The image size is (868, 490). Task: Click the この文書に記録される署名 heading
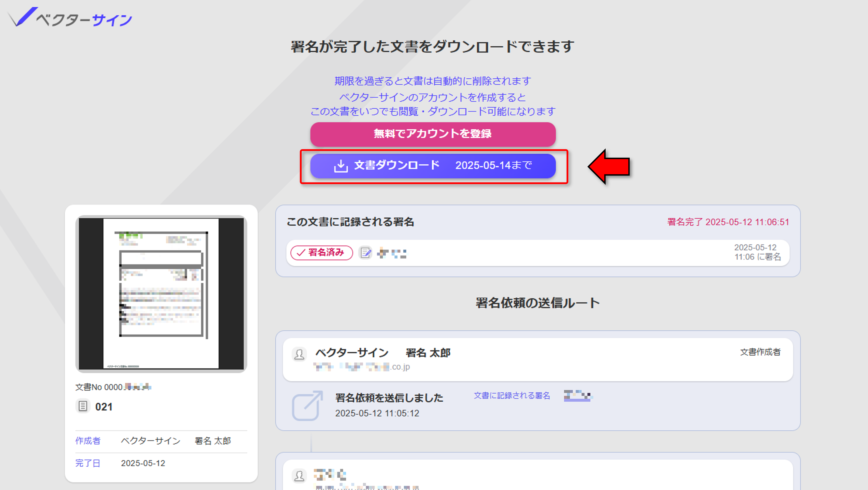[350, 222]
